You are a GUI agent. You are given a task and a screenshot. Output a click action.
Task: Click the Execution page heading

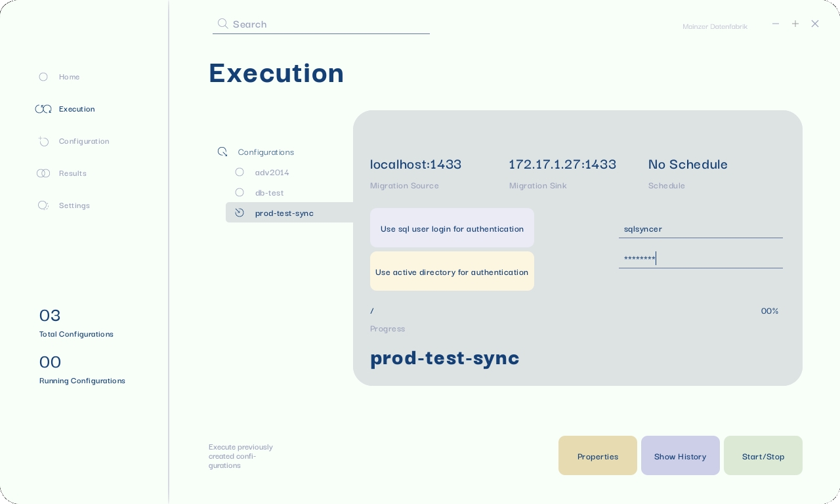click(276, 72)
